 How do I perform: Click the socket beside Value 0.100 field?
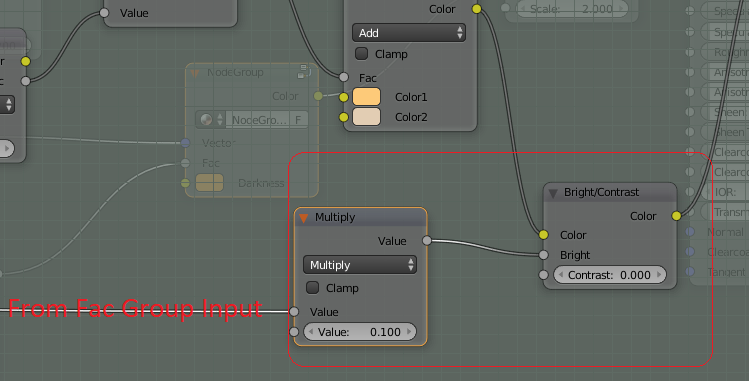(294, 332)
